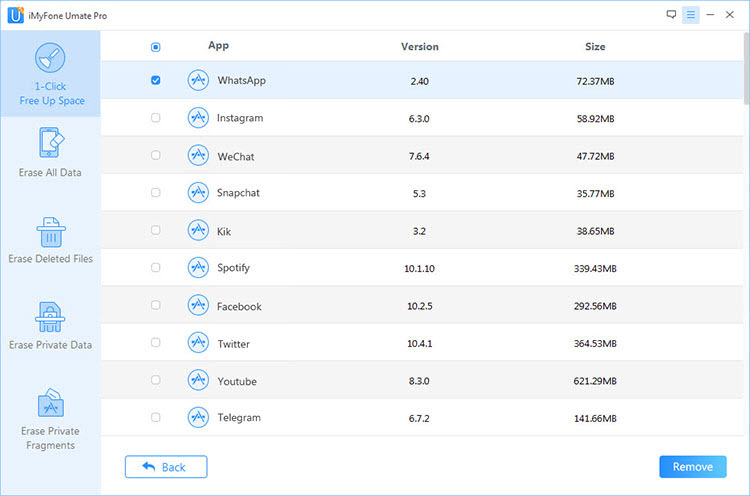The image size is (750, 496).
Task: Click the 621.29MB size value
Action: click(595, 381)
